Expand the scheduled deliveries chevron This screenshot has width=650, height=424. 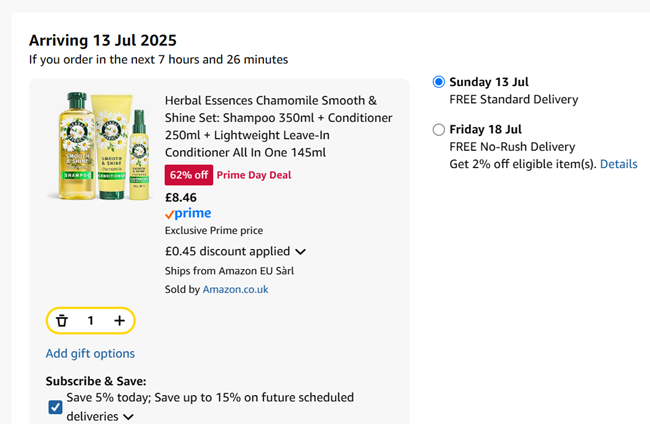129,417
